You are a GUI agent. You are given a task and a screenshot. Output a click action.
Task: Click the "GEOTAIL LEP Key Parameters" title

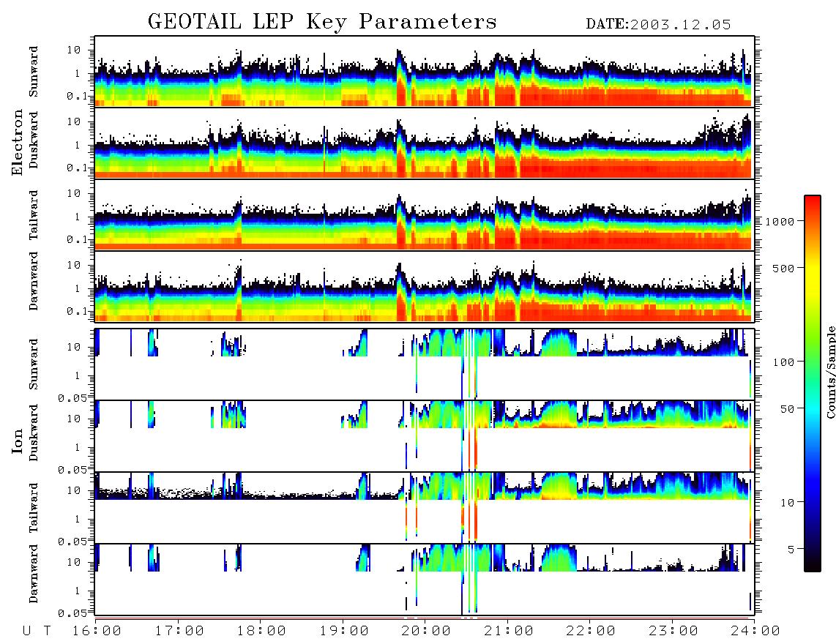(x=322, y=22)
